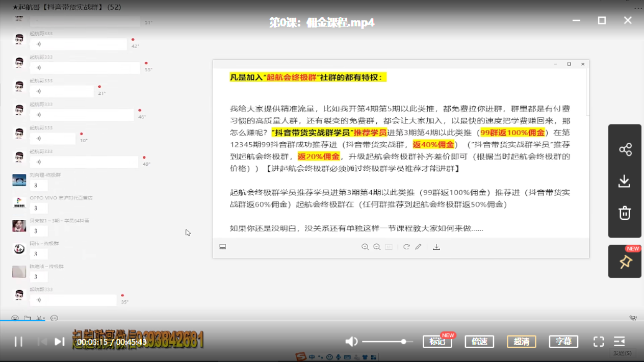Click zoom out magnifier in image viewer

(377, 247)
